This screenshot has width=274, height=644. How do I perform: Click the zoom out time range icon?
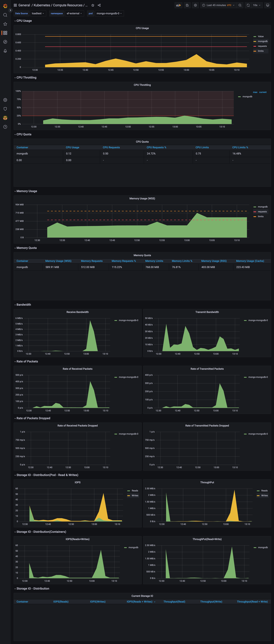(240, 5)
